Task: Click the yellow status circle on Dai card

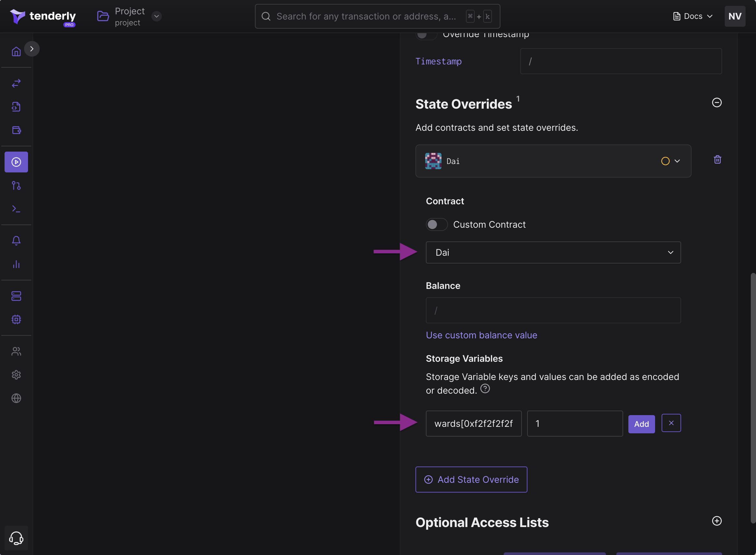Action: [x=665, y=161]
